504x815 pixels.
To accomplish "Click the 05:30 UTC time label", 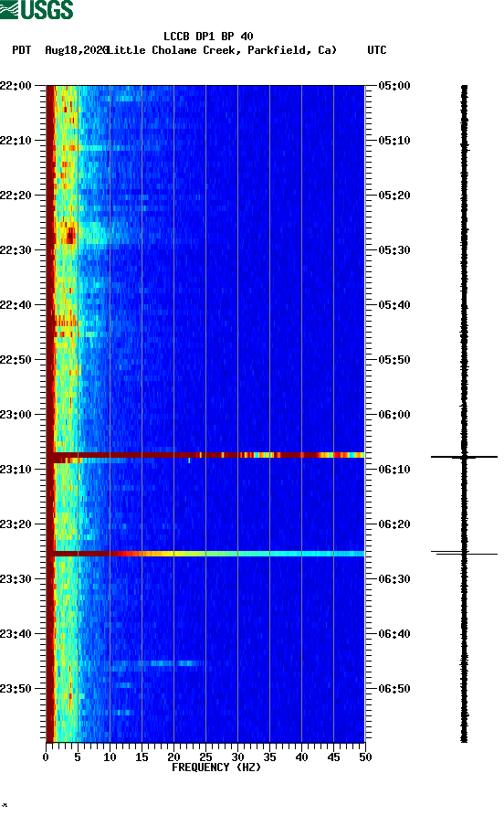I will tap(394, 250).
